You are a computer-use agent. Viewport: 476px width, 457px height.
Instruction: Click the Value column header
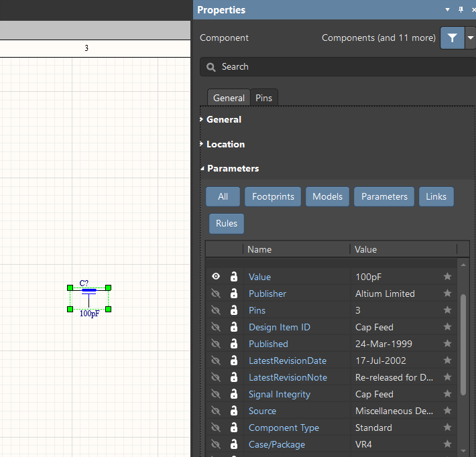tap(403, 249)
